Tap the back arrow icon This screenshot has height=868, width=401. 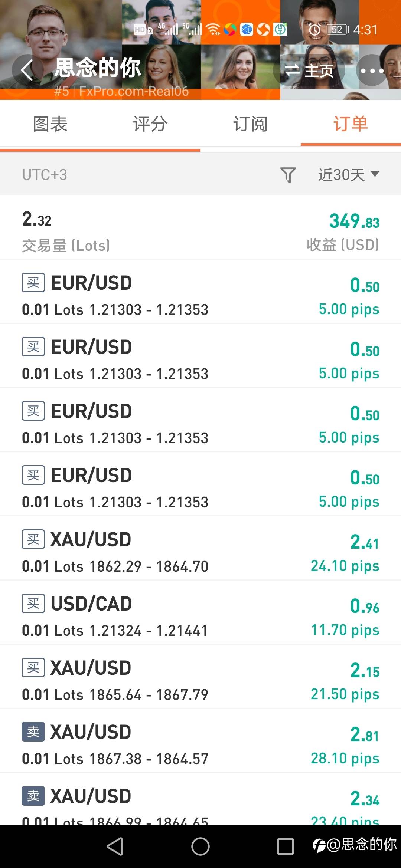(27, 70)
